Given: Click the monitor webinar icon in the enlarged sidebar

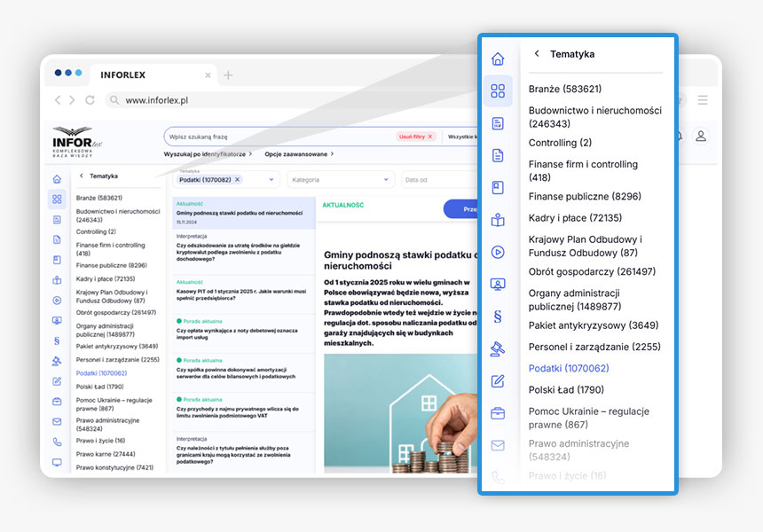Looking at the screenshot, I should coord(498,285).
